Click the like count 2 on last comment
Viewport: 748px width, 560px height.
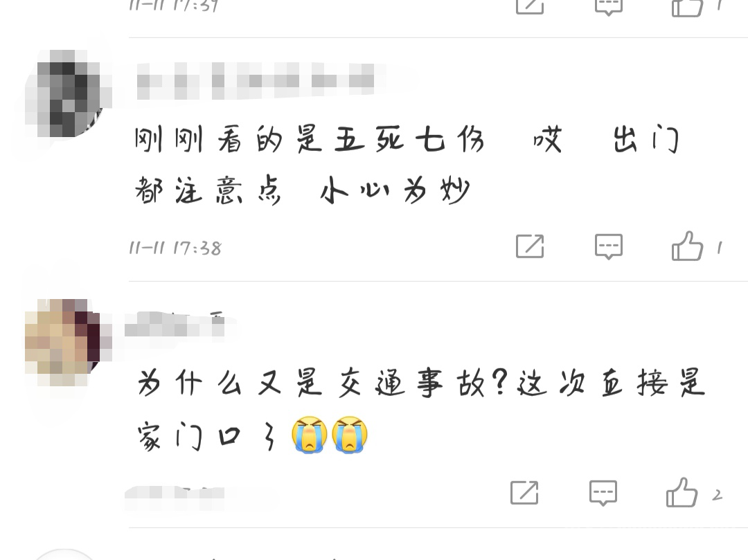point(718,495)
